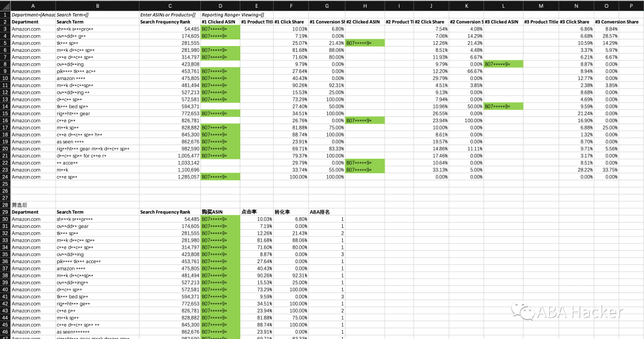Select row 24 header number

tap(5, 177)
